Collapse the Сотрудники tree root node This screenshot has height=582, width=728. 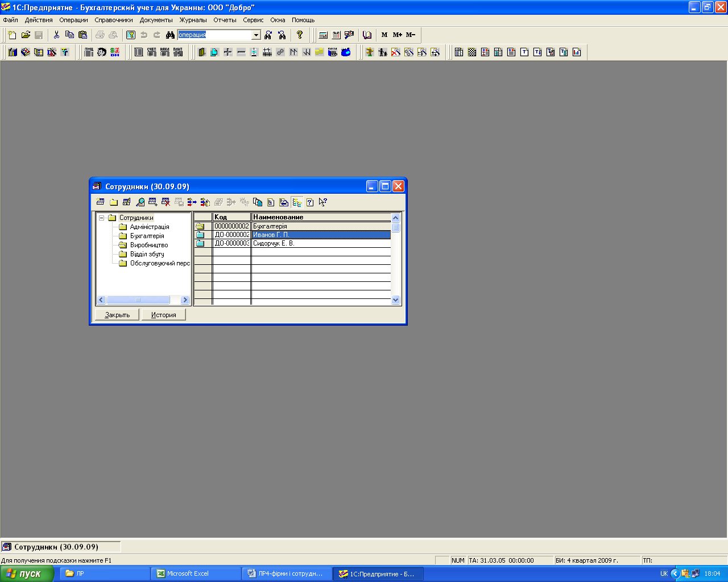pos(102,218)
